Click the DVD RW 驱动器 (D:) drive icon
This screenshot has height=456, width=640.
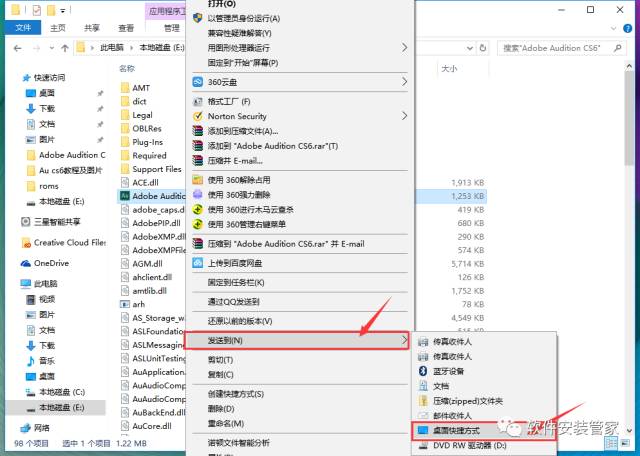pos(422,445)
